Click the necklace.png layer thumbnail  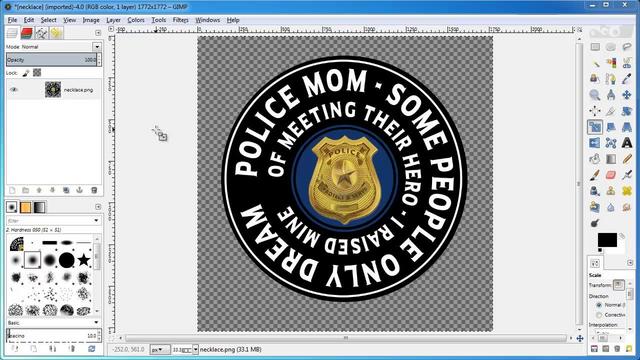pyautogui.click(x=53, y=90)
